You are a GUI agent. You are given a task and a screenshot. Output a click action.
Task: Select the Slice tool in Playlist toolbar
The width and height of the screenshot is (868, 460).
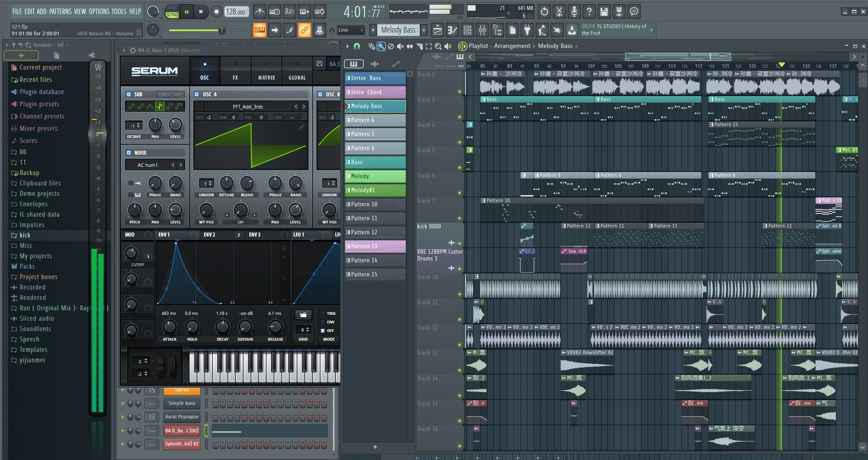(419, 46)
